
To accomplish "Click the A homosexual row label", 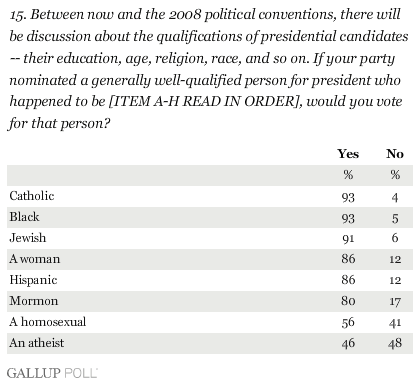I will [x=48, y=322].
